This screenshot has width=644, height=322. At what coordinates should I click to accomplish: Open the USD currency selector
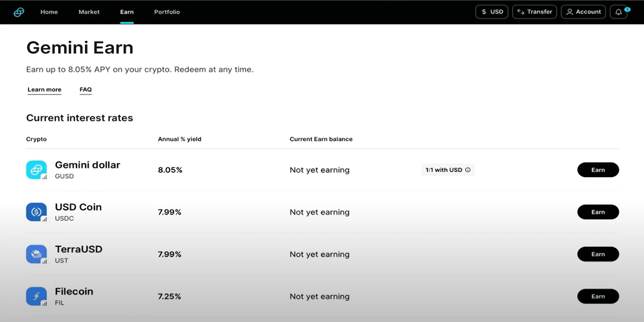(x=492, y=12)
